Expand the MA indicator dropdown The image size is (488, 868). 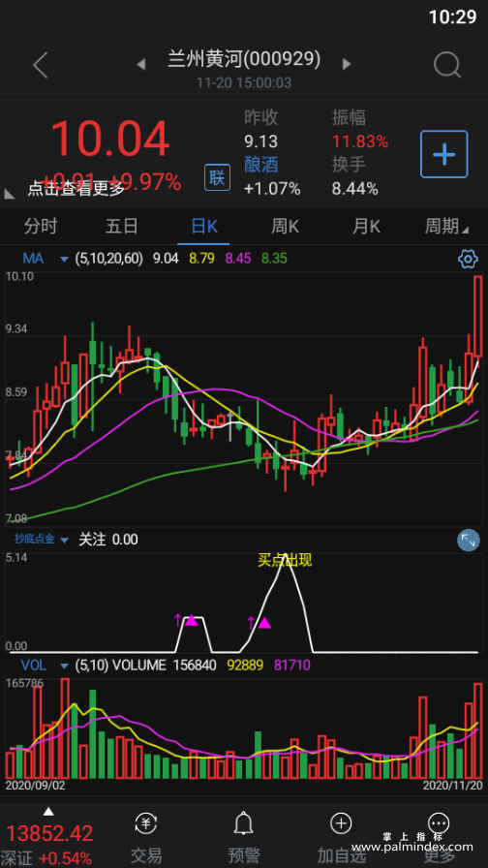[x=65, y=259]
